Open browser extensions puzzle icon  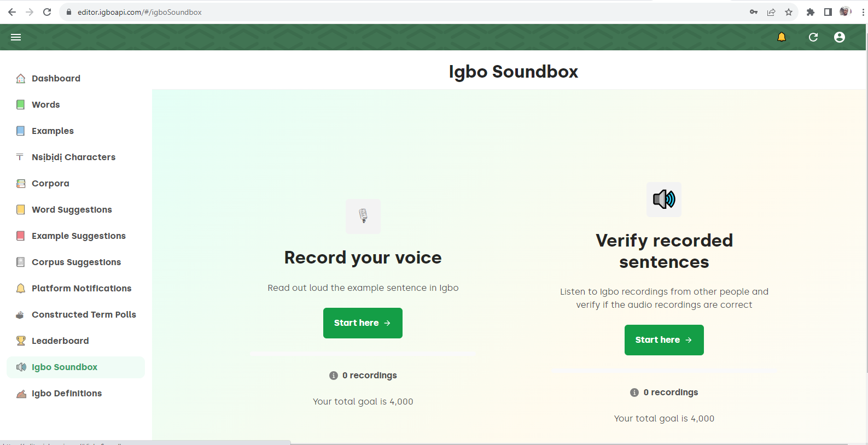tap(811, 12)
